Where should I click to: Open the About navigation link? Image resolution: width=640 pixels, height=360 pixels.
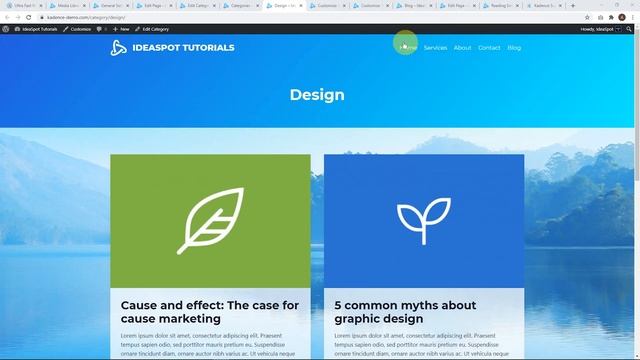tap(462, 48)
